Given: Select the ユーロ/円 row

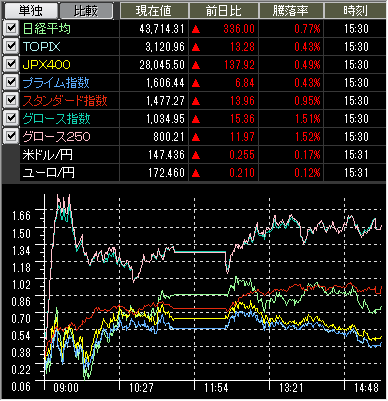Looking at the screenshot, I should point(203,173).
